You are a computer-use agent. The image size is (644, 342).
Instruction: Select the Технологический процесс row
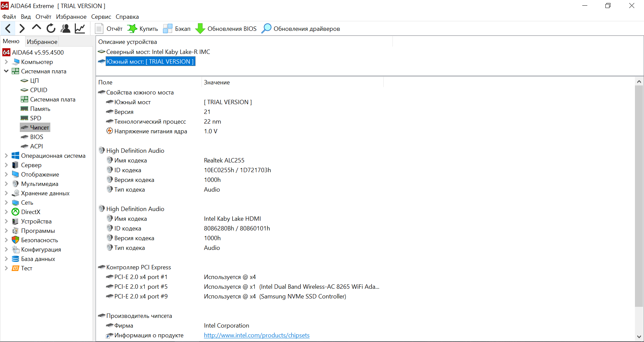point(163,122)
